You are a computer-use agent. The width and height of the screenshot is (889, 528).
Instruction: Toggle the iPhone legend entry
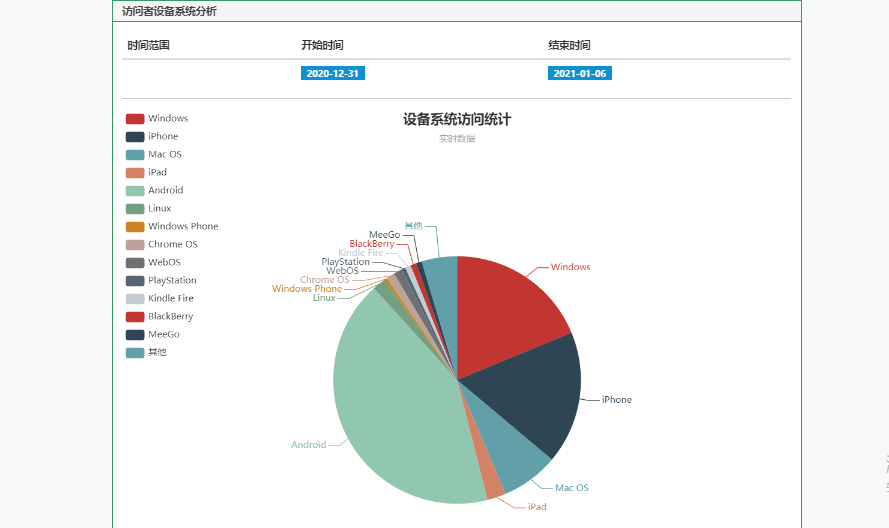click(152, 136)
